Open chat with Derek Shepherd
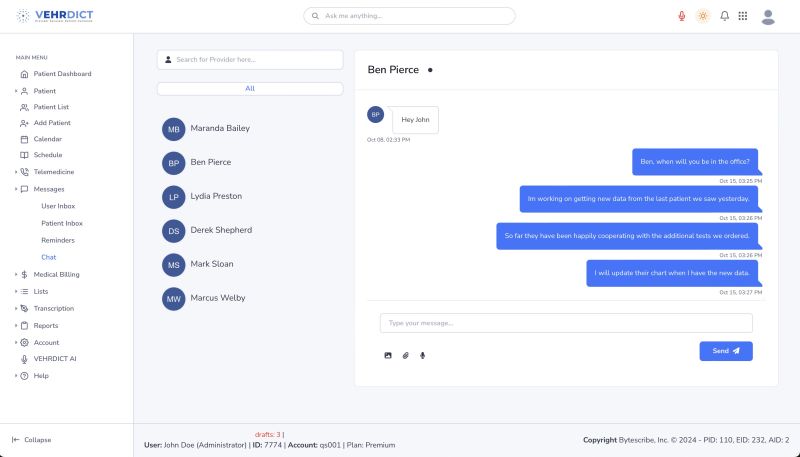The height and width of the screenshot is (457, 800). [221, 230]
